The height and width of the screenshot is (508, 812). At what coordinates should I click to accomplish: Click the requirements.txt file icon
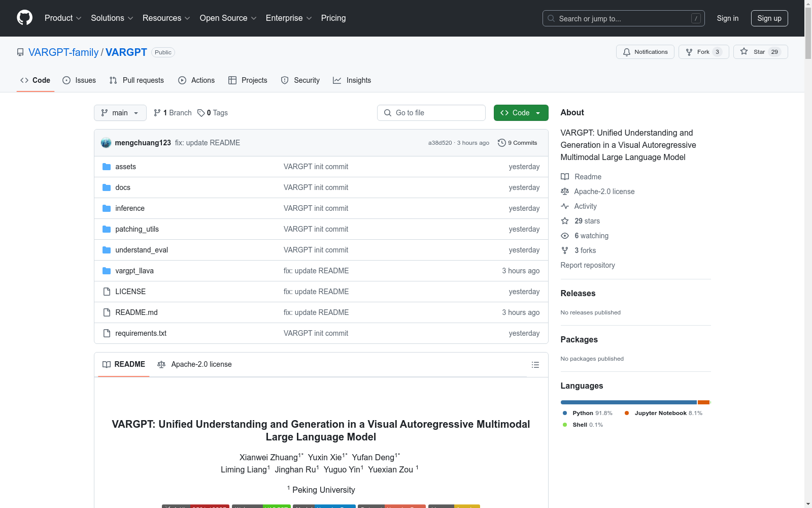(x=107, y=333)
